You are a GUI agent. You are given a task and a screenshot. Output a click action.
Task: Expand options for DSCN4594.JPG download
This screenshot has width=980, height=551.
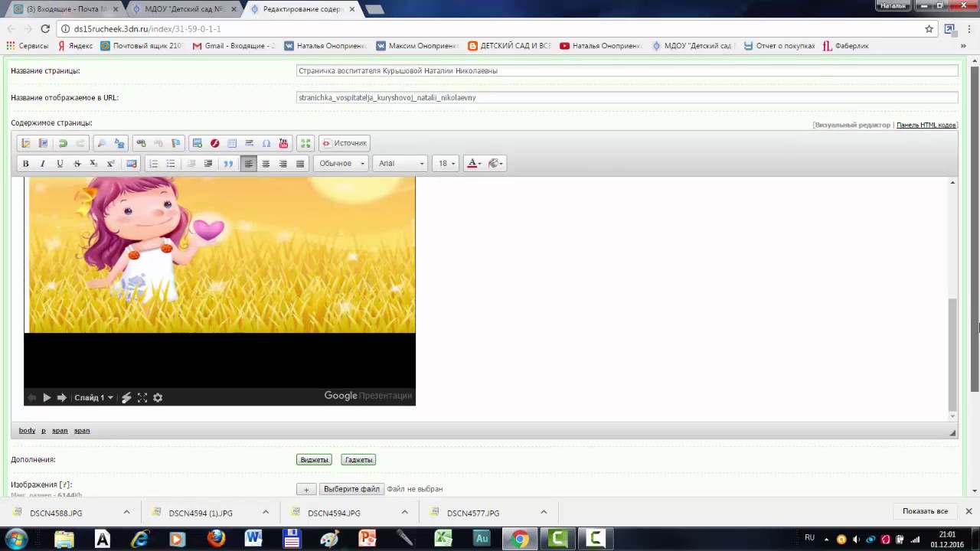click(x=404, y=512)
